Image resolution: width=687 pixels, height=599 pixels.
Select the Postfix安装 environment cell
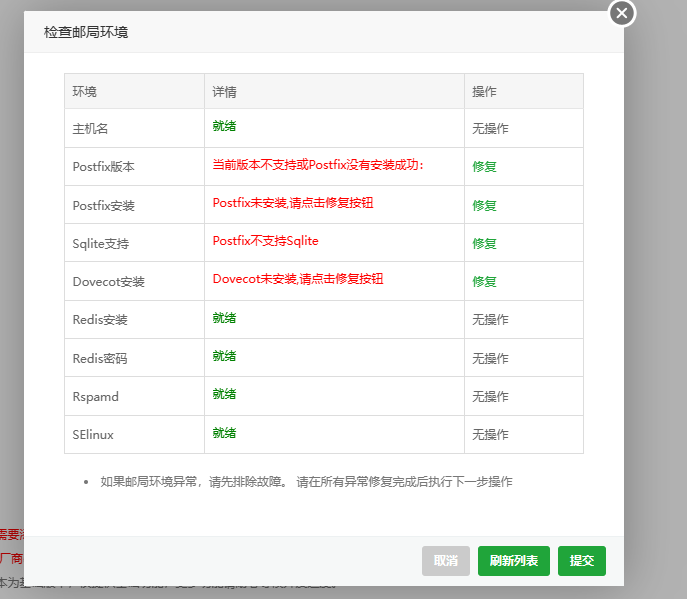[x=135, y=205]
